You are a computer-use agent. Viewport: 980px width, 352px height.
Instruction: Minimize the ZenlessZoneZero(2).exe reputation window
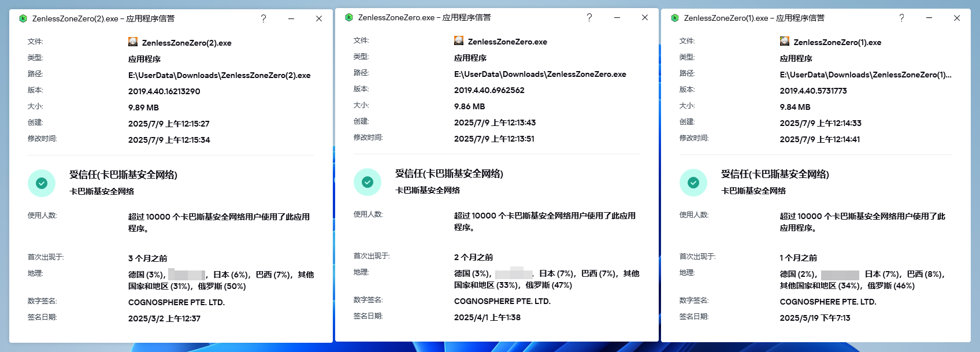291,18
